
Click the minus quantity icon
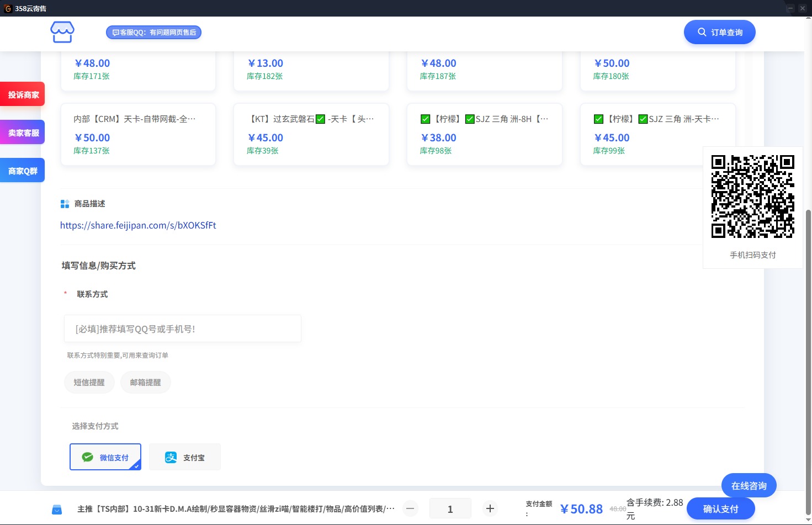pyautogui.click(x=410, y=508)
